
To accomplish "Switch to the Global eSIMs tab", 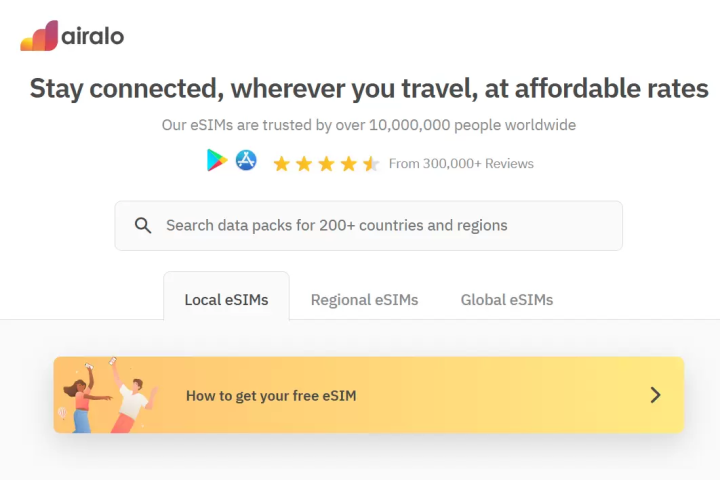I will tap(506, 299).
